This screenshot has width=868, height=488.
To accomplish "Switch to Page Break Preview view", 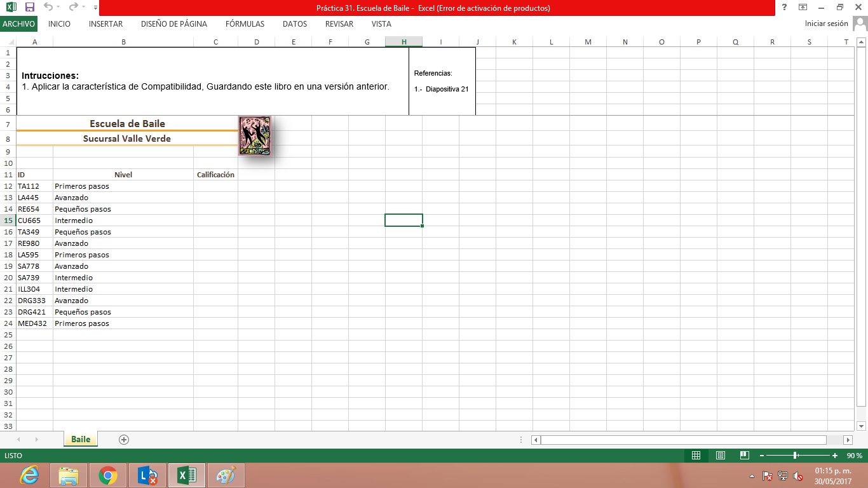I will click(x=745, y=456).
